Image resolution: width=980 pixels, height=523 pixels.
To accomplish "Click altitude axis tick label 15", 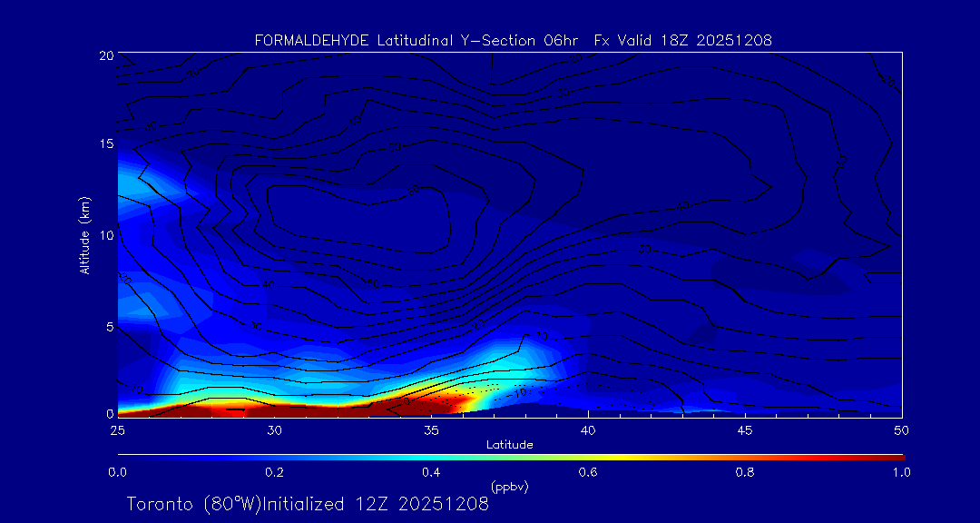I will point(106,143).
